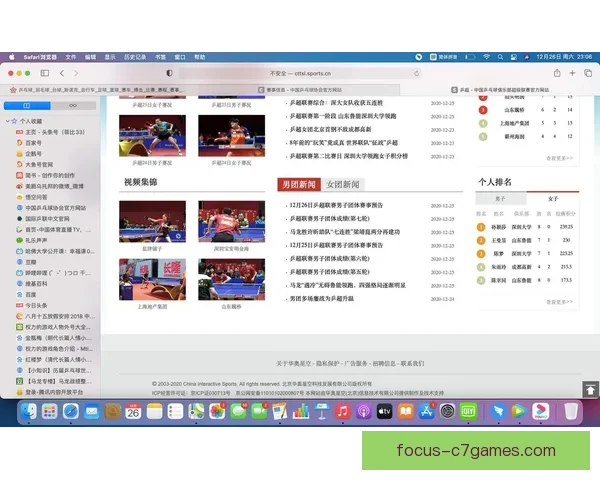Open 山东魏桥 video thumbnail
The width and height of the screenshot is (600, 480).
pyautogui.click(x=232, y=279)
